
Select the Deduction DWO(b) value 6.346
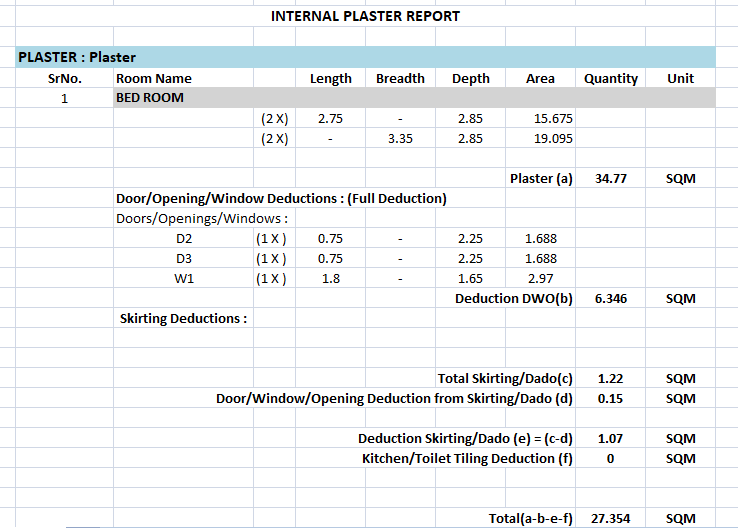(x=610, y=299)
